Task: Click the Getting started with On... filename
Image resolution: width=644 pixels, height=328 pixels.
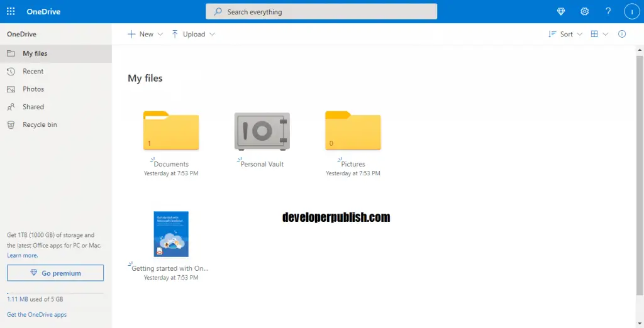Action: click(170, 268)
